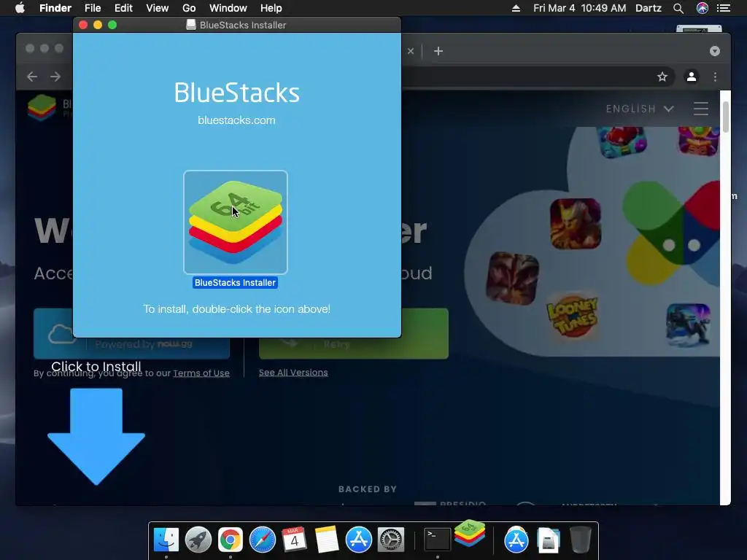Open the Apple menu
747x560 pixels.
tap(20, 8)
